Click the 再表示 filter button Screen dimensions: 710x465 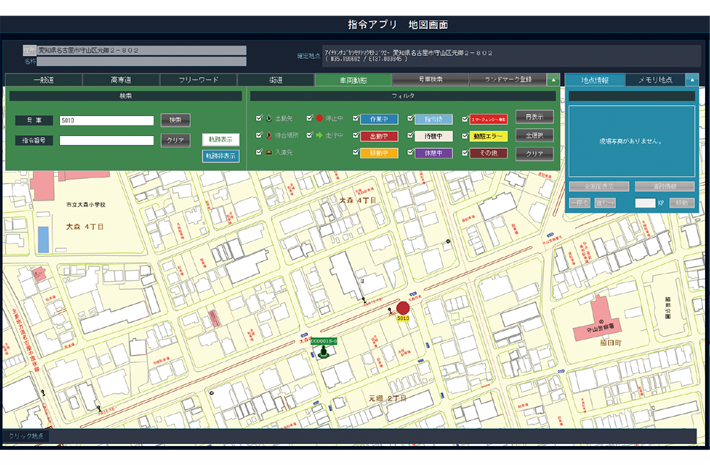point(534,117)
